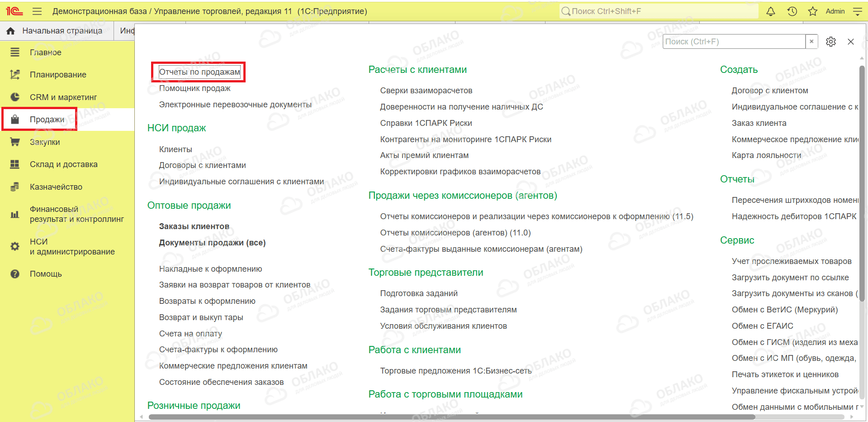
Task: Open the section panel settings gear
Action: (831, 42)
